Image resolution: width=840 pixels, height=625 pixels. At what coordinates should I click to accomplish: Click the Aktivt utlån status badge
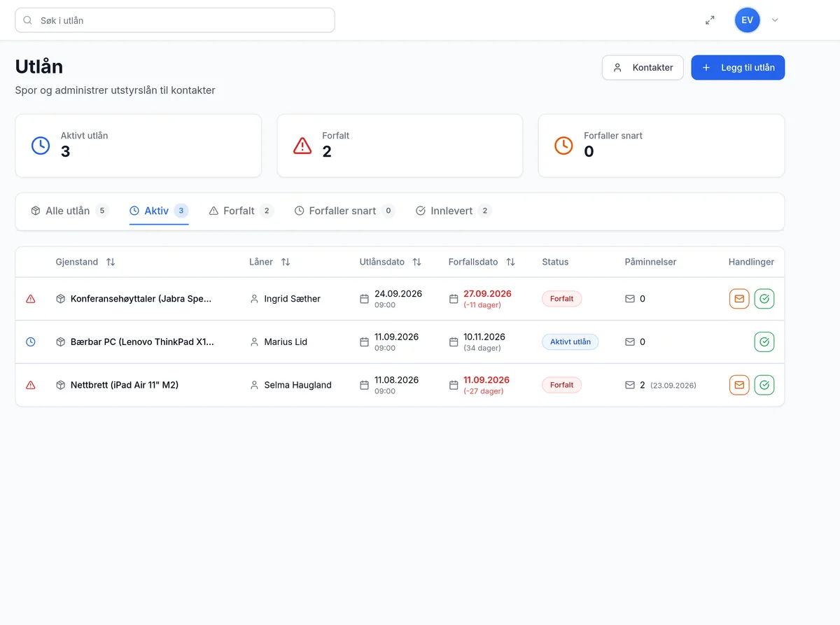click(570, 342)
